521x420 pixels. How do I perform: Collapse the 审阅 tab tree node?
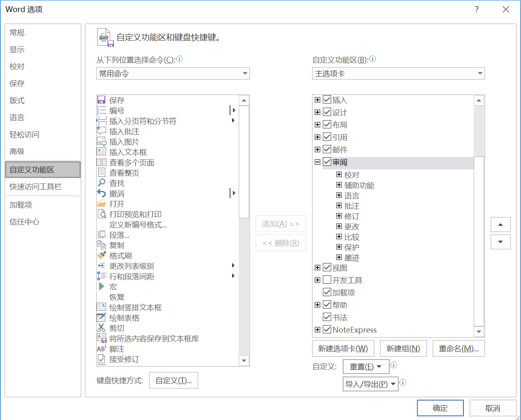point(317,162)
